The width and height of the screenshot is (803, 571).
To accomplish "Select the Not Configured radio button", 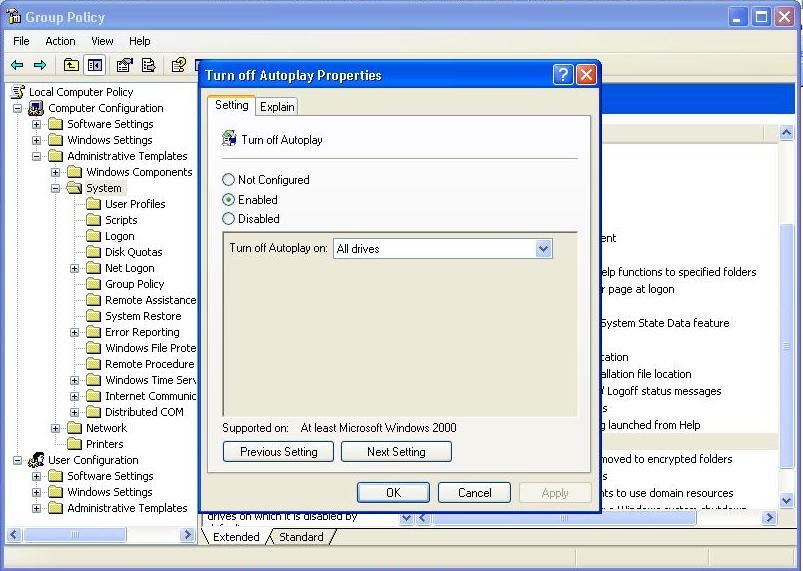I will pos(228,180).
